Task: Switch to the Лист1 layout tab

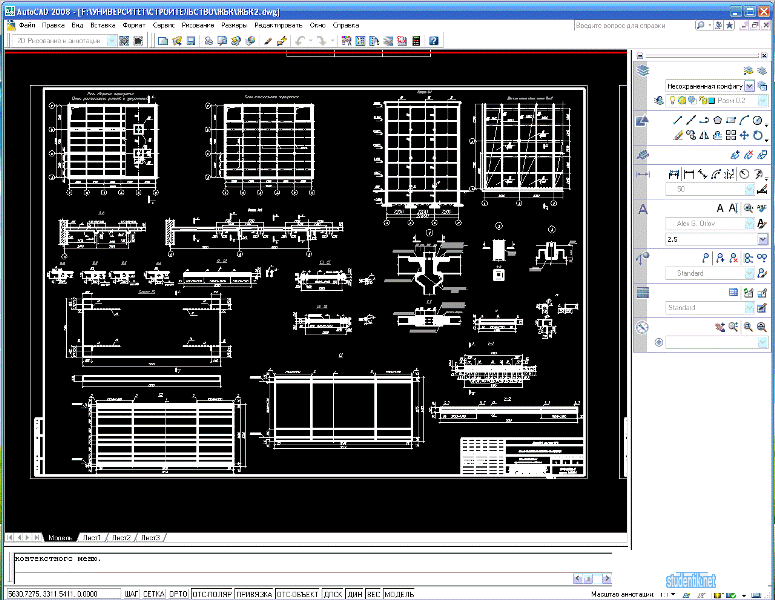Action: [x=92, y=537]
